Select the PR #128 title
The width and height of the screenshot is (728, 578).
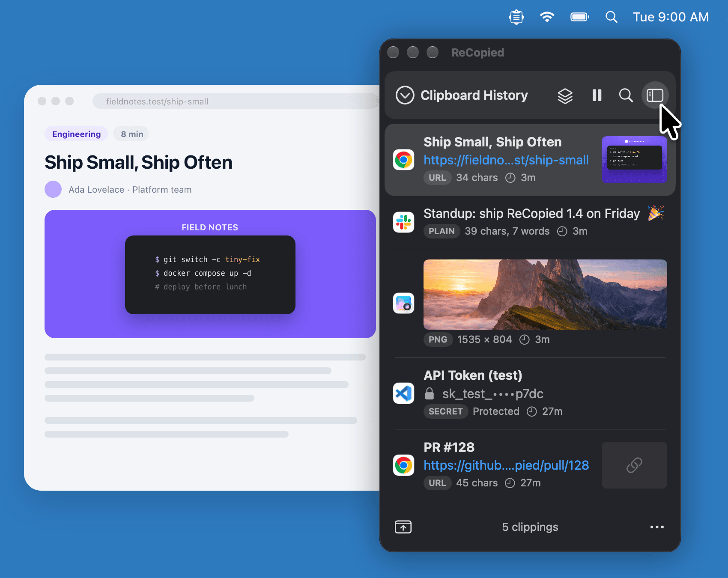(x=449, y=447)
